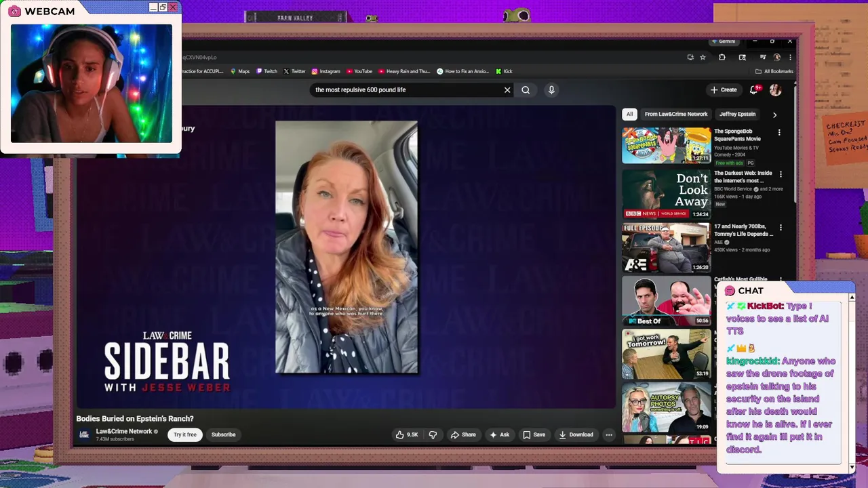Open more actions ellipsis under video
This screenshot has height=488, width=868.
[609, 434]
